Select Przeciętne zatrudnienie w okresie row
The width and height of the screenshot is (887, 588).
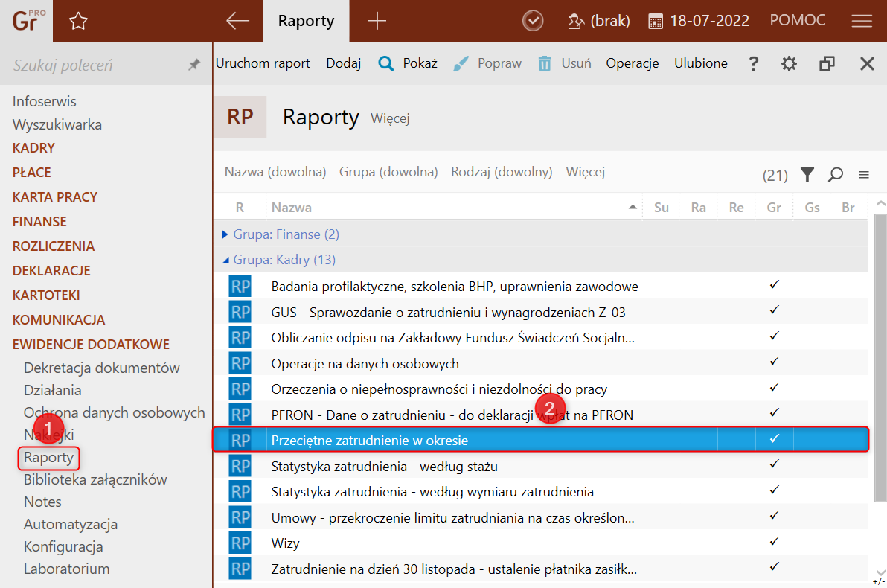tap(540, 440)
